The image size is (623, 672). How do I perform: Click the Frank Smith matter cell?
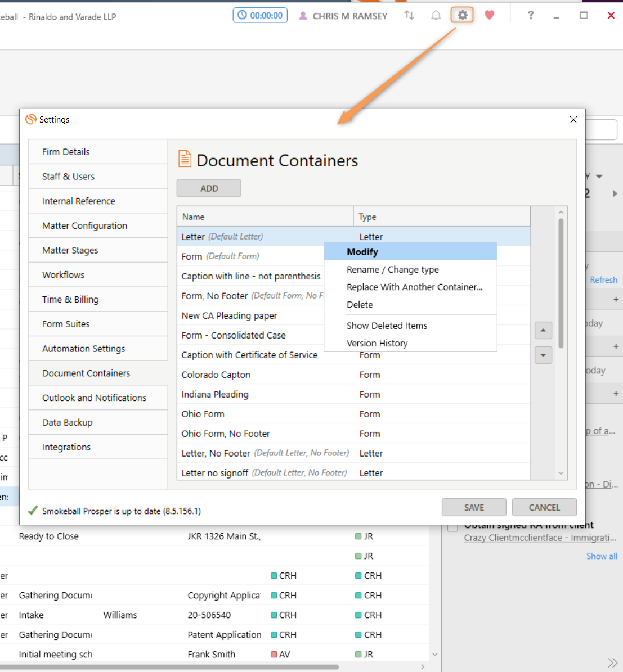[x=212, y=655]
